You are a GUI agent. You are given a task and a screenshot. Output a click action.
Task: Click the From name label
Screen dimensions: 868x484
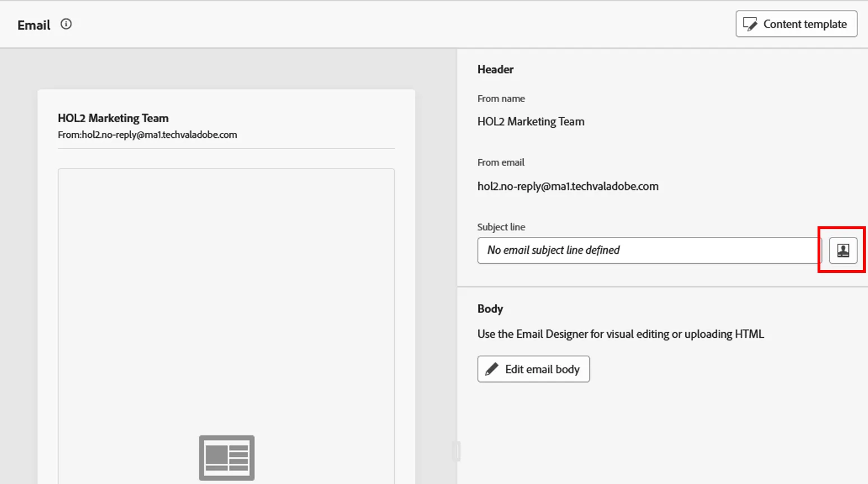click(501, 99)
